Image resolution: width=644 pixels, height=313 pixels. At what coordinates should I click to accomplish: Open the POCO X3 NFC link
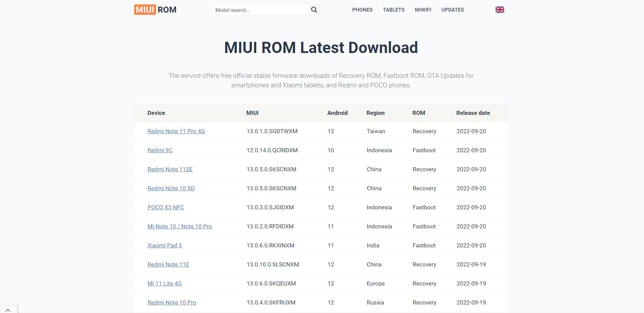point(166,207)
